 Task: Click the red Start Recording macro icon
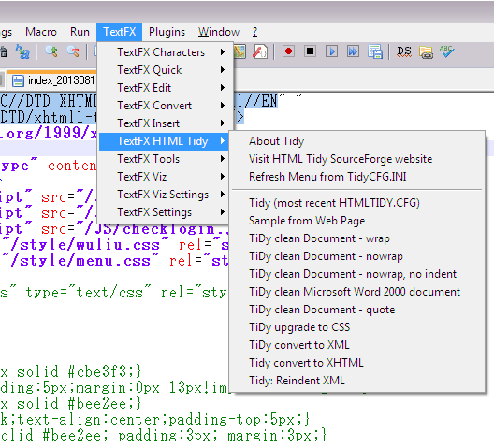pos(288,51)
